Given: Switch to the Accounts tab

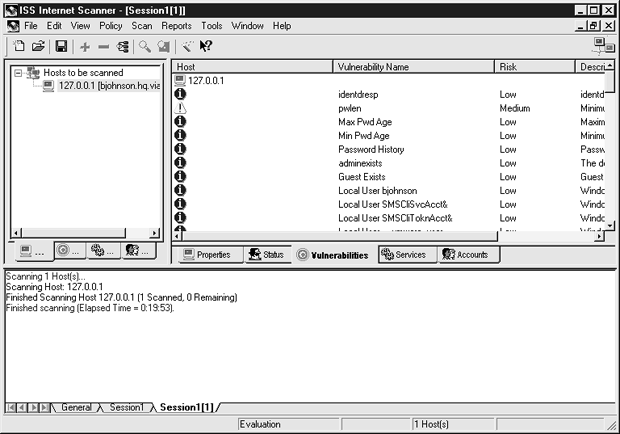Looking at the screenshot, I should pos(466,255).
